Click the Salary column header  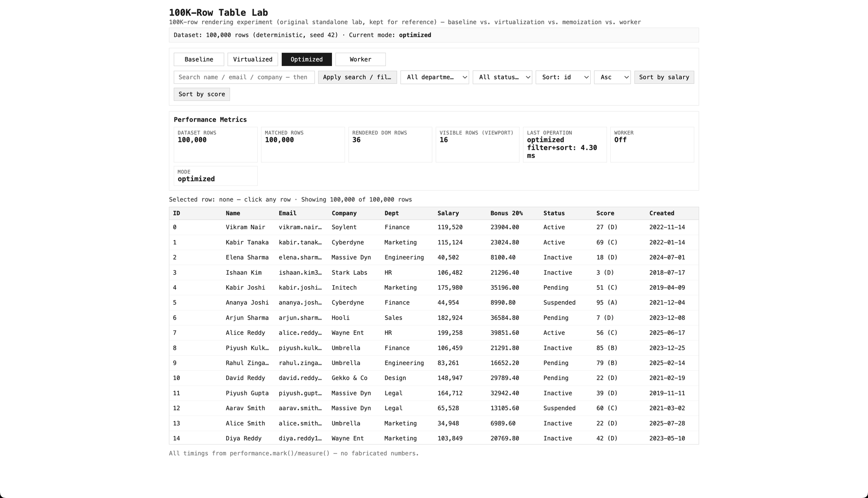[448, 213]
